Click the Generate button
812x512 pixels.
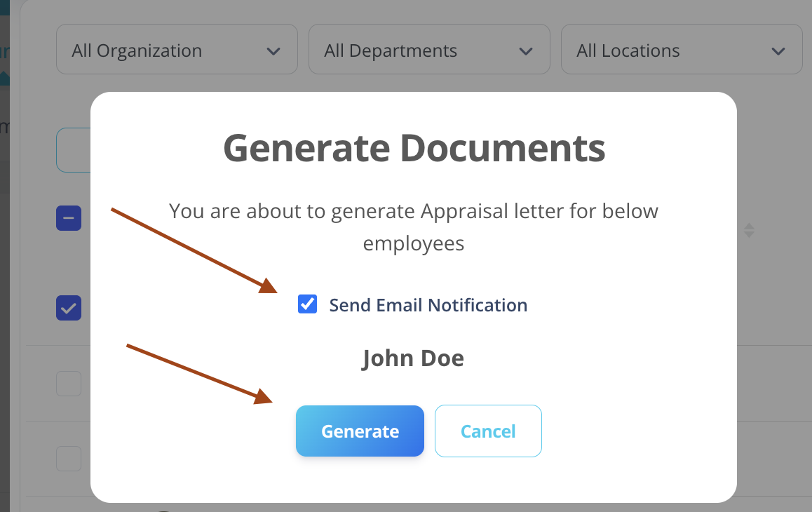[360, 431]
